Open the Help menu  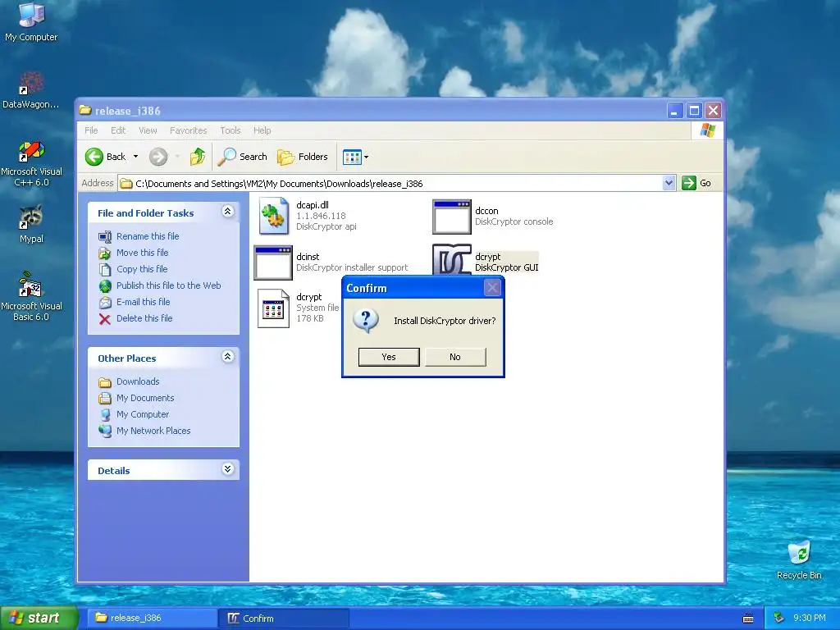click(x=262, y=130)
